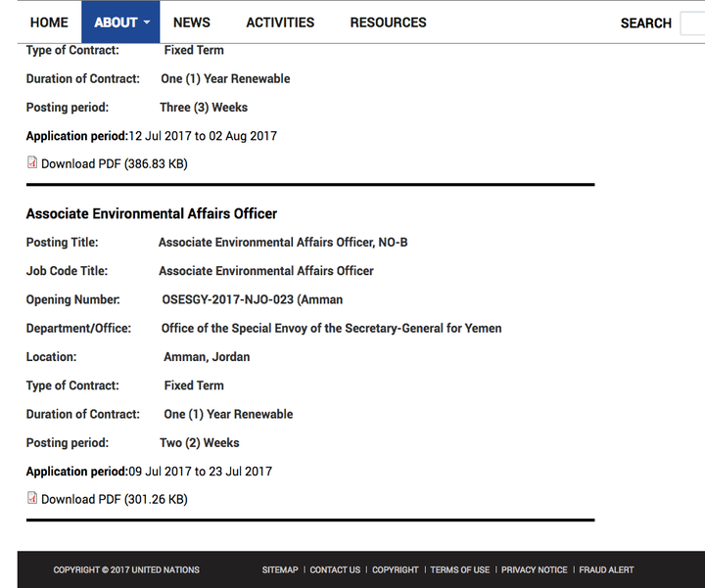Screen dimensions: 705x588
Task: Click the SEARCH label in header
Action: point(645,23)
